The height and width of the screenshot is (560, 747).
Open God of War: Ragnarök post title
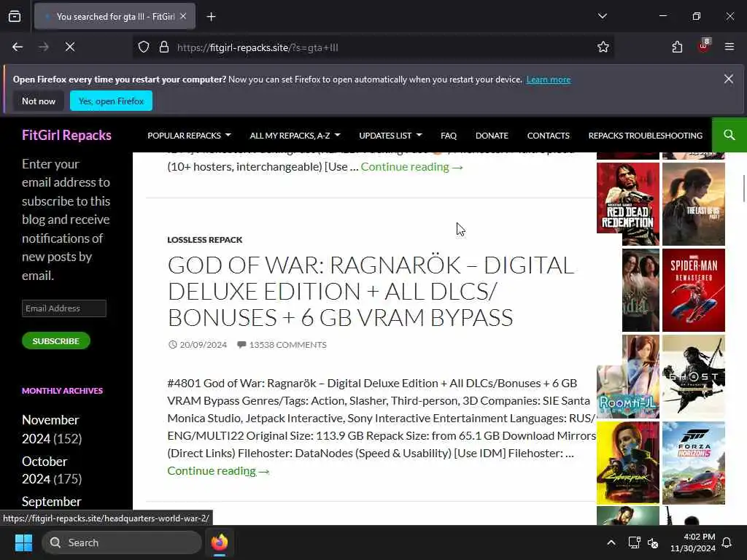tap(371, 292)
